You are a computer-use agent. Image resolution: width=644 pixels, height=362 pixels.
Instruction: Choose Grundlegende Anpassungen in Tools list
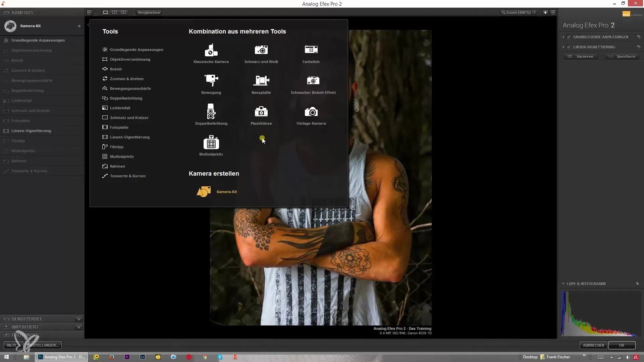click(x=133, y=50)
